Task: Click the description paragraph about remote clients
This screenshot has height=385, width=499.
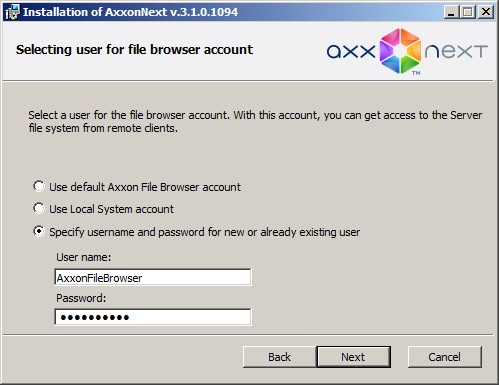Action: point(255,122)
